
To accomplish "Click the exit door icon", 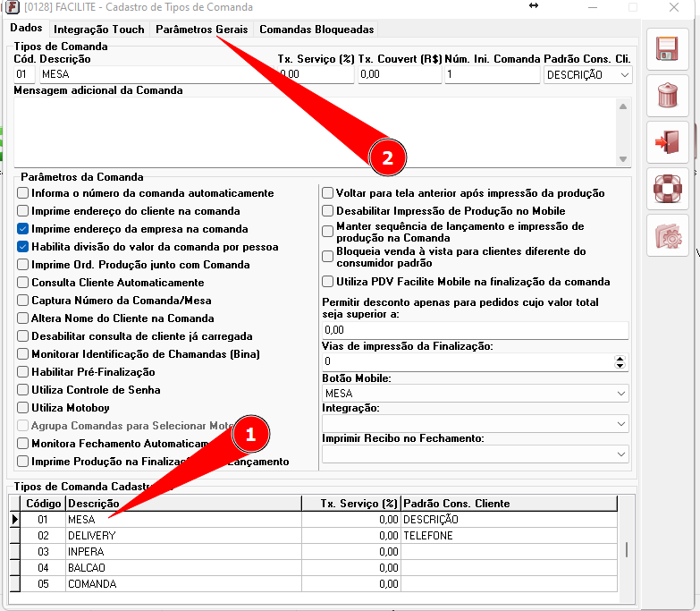I will pos(668,142).
